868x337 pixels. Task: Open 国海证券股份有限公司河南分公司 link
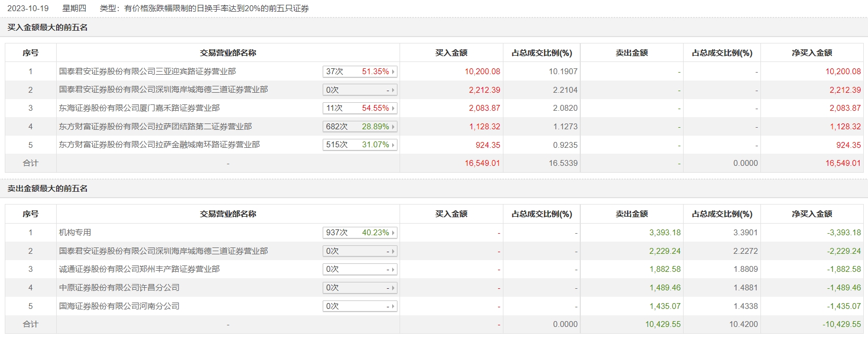click(x=119, y=306)
